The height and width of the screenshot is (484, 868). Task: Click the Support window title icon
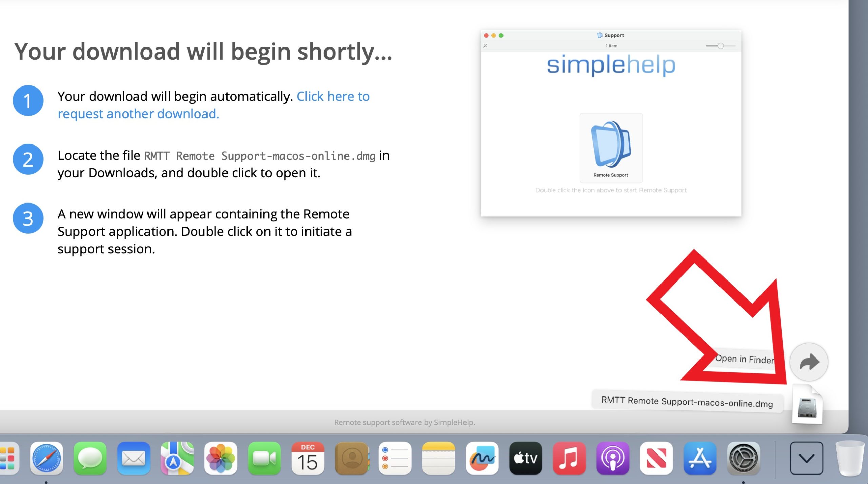point(599,35)
